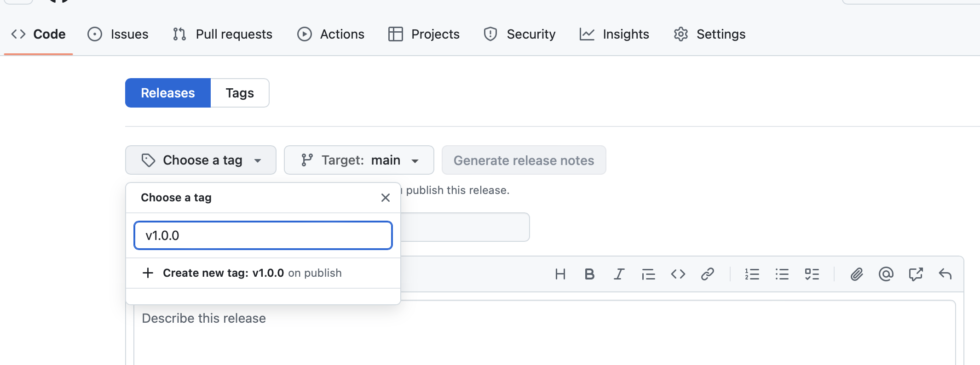The width and height of the screenshot is (980, 365).
Task: Add a link in the editor
Action: [707, 274]
